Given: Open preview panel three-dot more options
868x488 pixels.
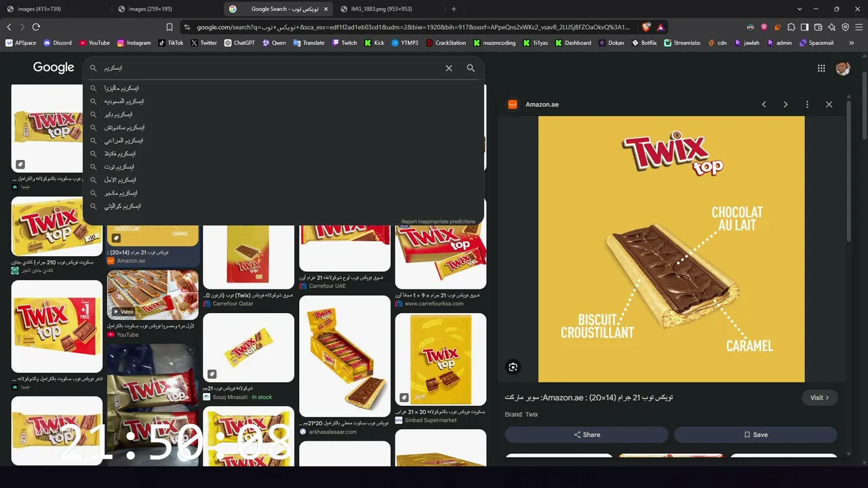Looking at the screenshot, I should (807, 104).
